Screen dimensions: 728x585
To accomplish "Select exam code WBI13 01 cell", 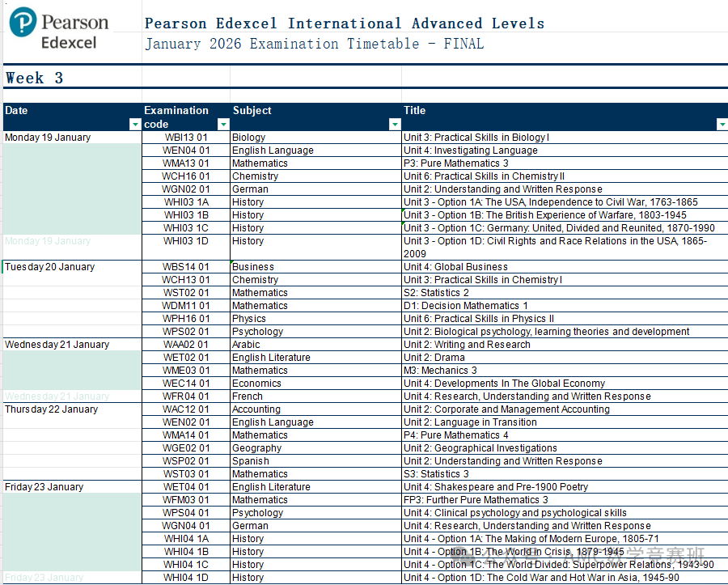I will coord(186,138).
